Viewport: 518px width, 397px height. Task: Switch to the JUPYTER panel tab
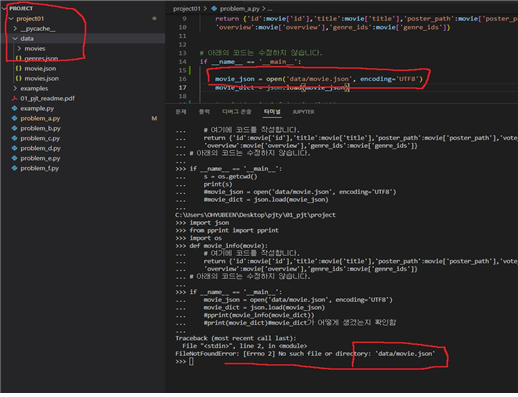(303, 112)
